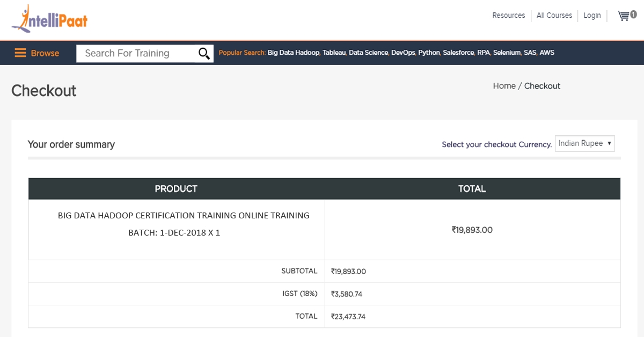
Task: Select Salesforce popular search
Action: coord(459,53)
